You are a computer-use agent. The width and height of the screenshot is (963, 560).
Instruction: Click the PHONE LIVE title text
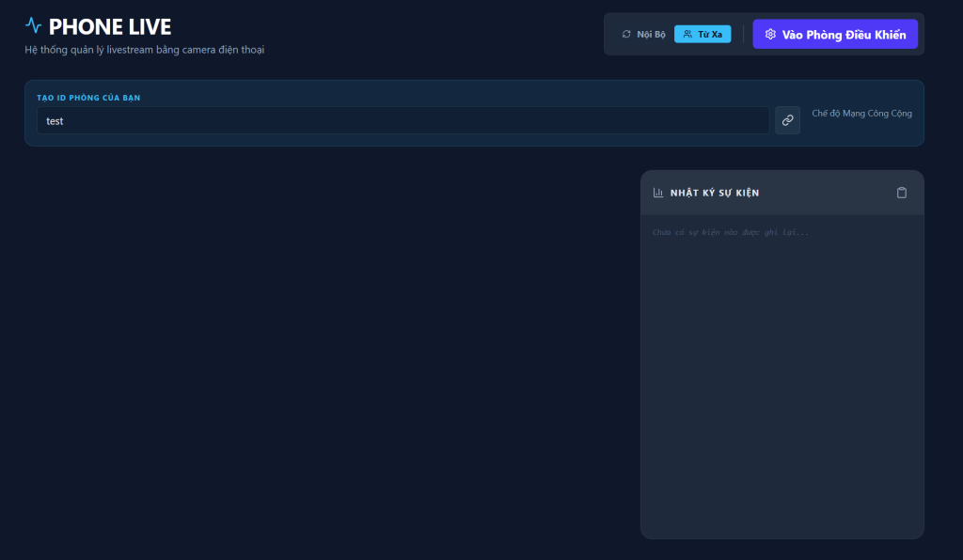coord(110,26)
